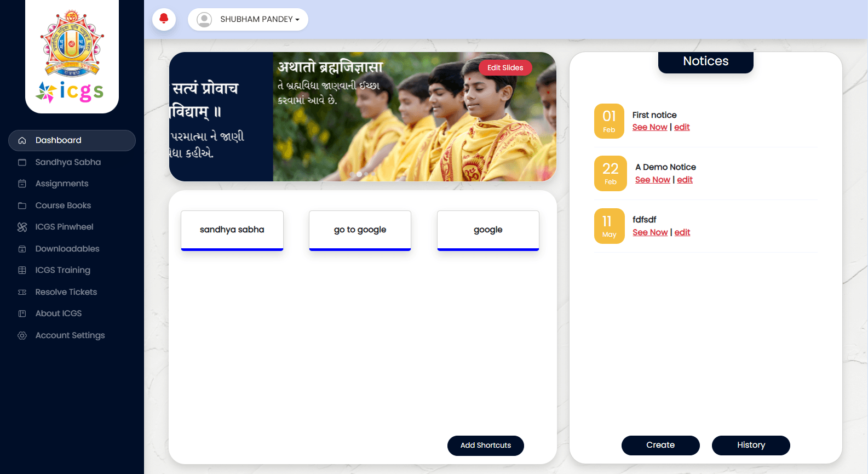Screen dimensions: 868x474
Task: Create a new notice
Action: [660, 445]
